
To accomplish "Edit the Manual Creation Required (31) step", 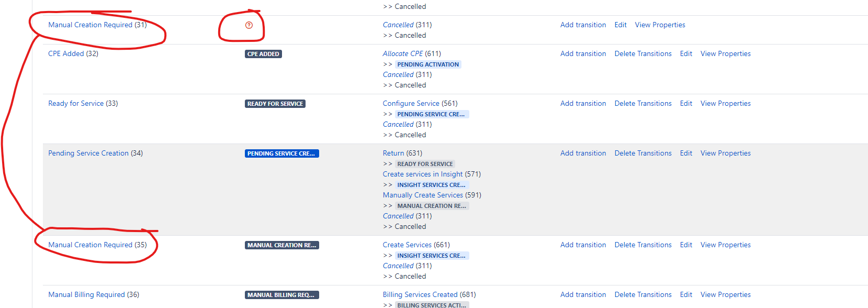I will [x=621, y=25].
